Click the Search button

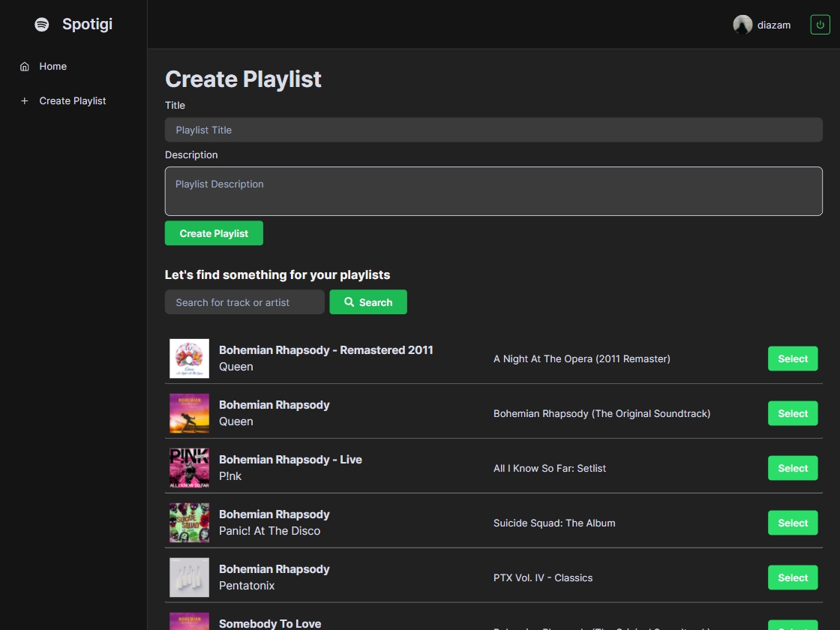click(x=368, y=302)
